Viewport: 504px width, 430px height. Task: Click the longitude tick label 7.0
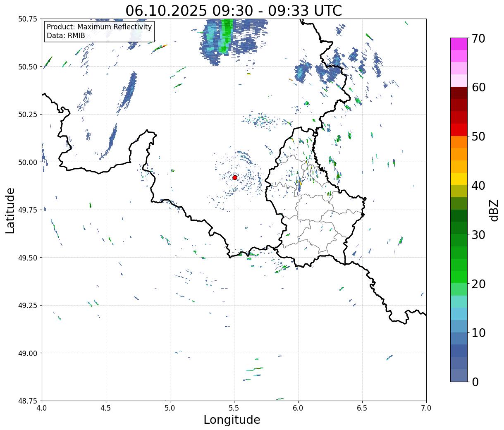pyautogui.click(x=426, y=408)
